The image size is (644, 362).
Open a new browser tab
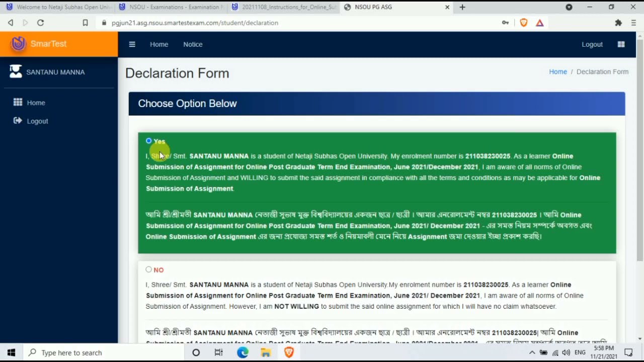[x=462, y=7]
